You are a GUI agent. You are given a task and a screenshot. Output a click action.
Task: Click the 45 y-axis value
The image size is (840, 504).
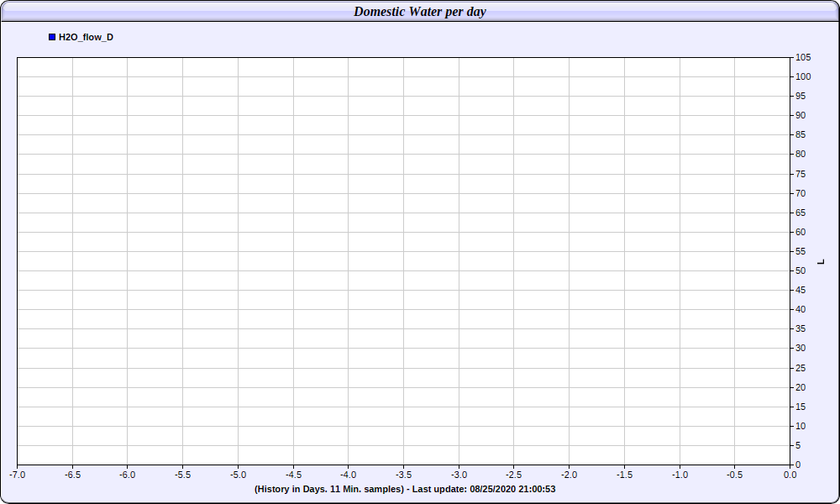[801, 290]
